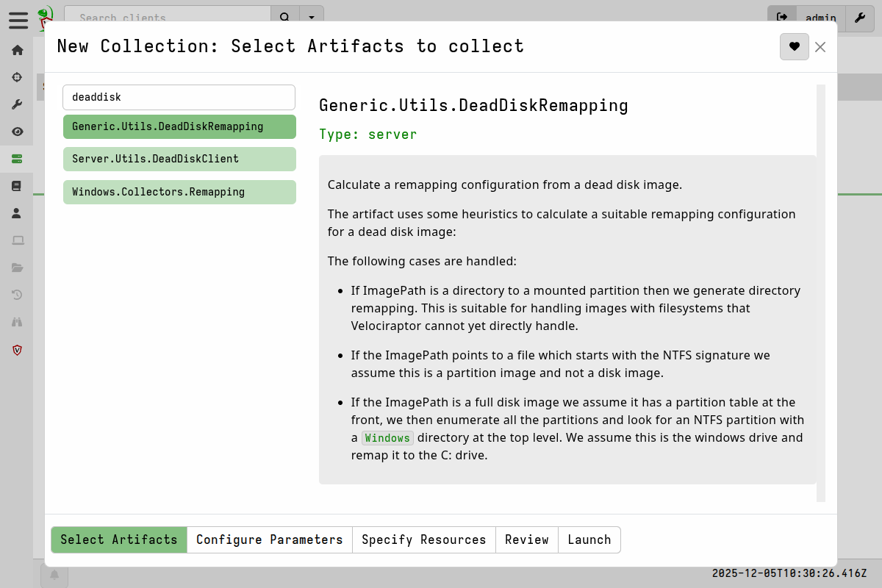882x588 pixels.
Task: Jump to the Review step
Action: point(527,539)
